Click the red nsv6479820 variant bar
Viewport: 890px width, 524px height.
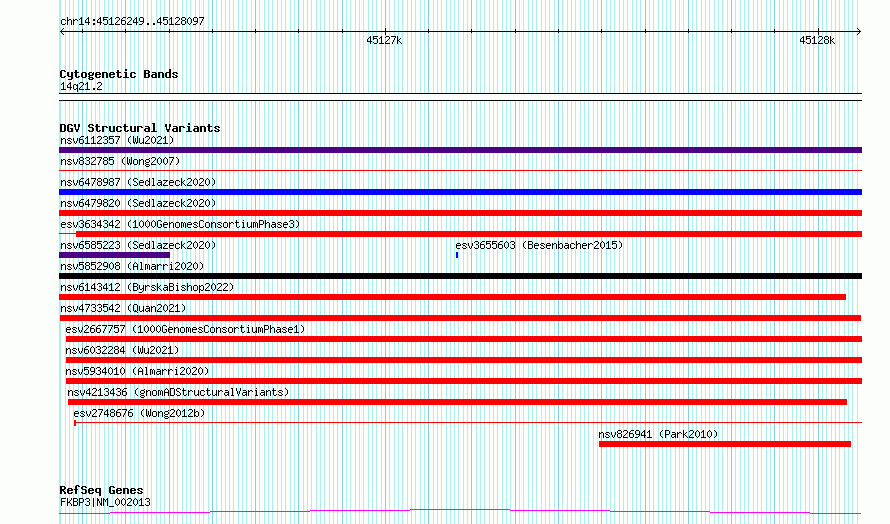tap(460, 213)
